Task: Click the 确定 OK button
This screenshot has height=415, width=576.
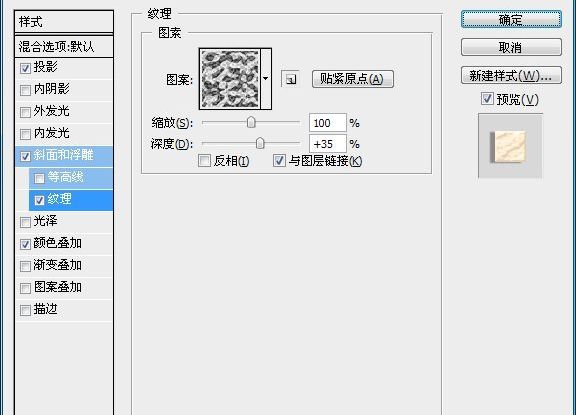Action: tap(511, 19)
